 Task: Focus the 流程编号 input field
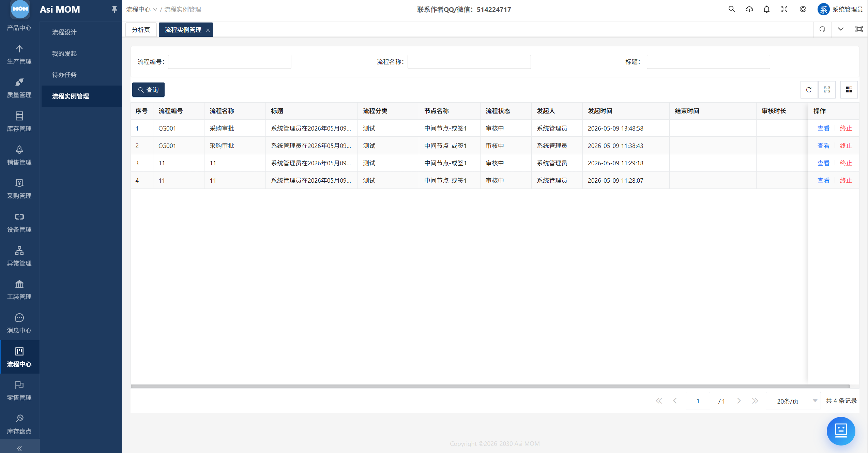[x=229, y=62]
